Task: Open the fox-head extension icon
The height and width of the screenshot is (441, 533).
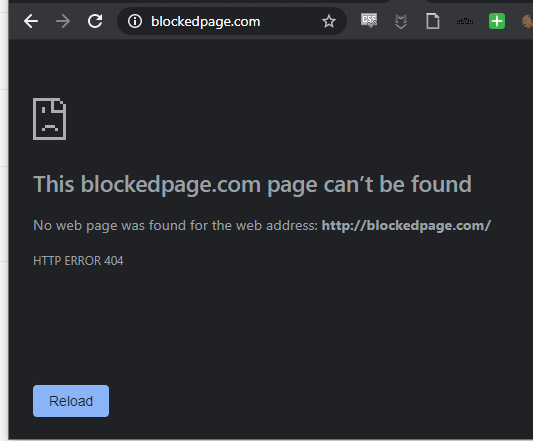Action: [401, 21]
